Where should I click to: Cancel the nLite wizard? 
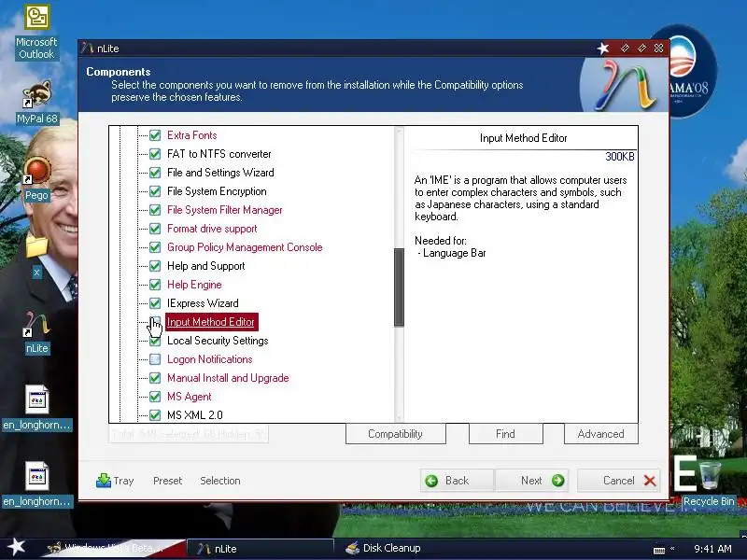tap(618, 481)
